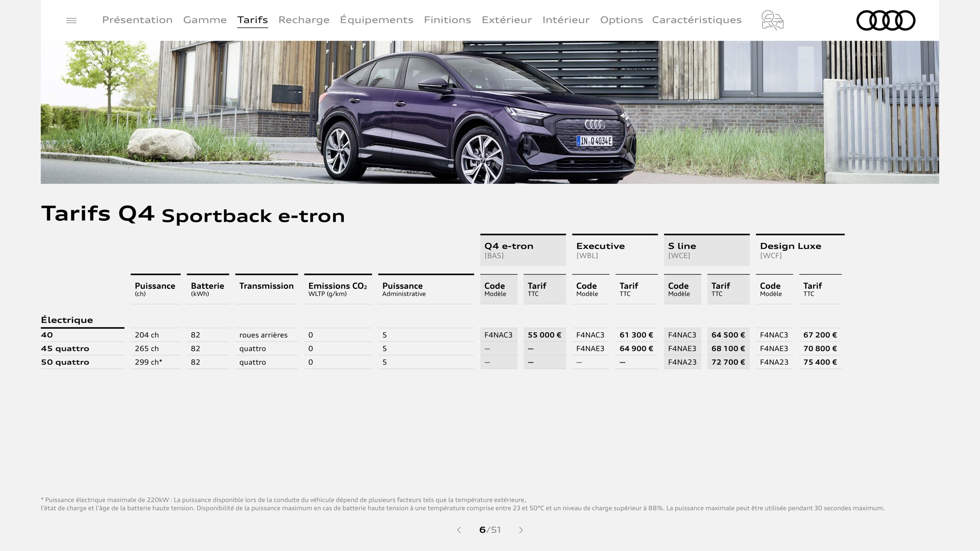Viewport: 980px width, 551px height.
Task: Click the 75 400 € price
Action: 820,362
